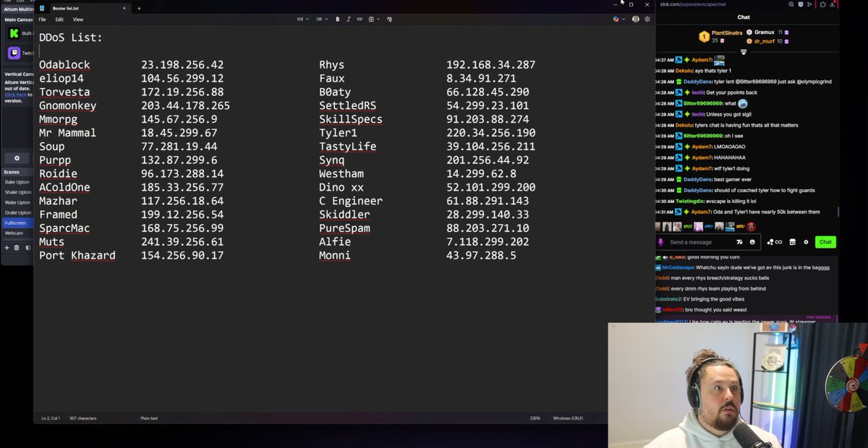The width and height of the screenshot is (868, 448).
Task: Click the Odablock entry in the list
Action: 64,64
